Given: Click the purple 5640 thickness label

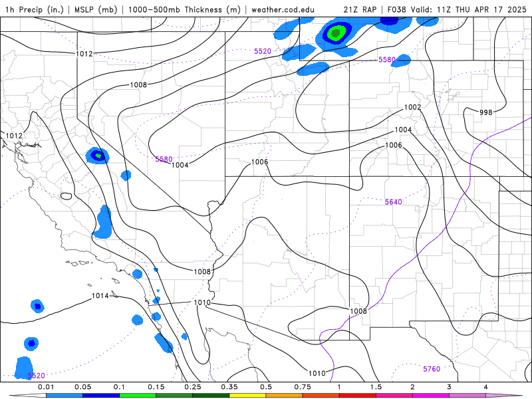Looking at the screenshot, I should 393,202.
